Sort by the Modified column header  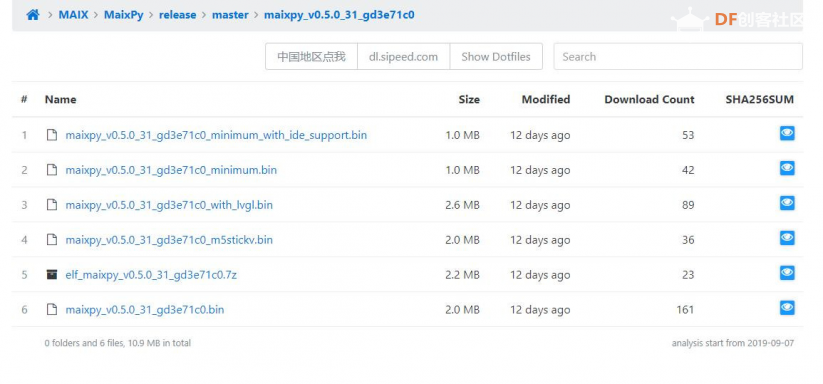tap(545, 99)
